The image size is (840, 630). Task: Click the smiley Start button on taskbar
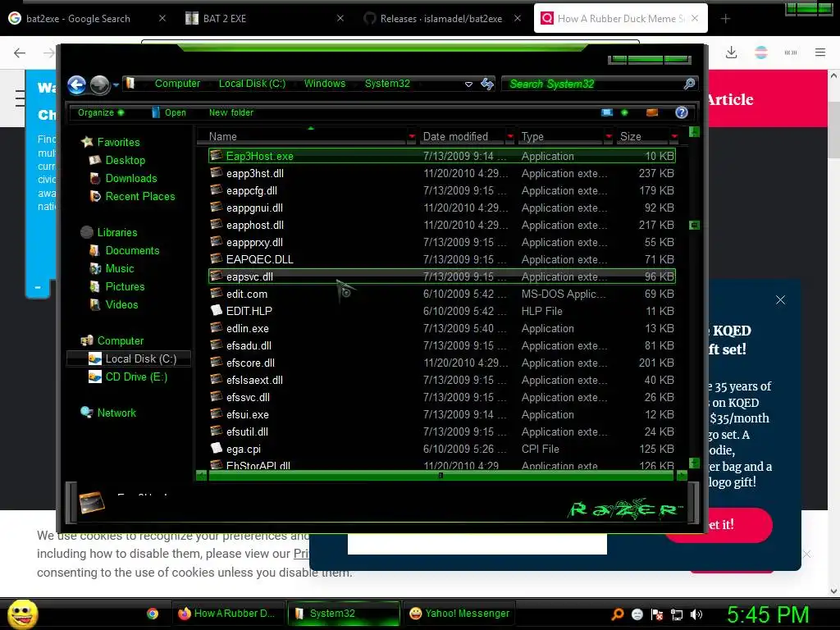click(22, 614)
